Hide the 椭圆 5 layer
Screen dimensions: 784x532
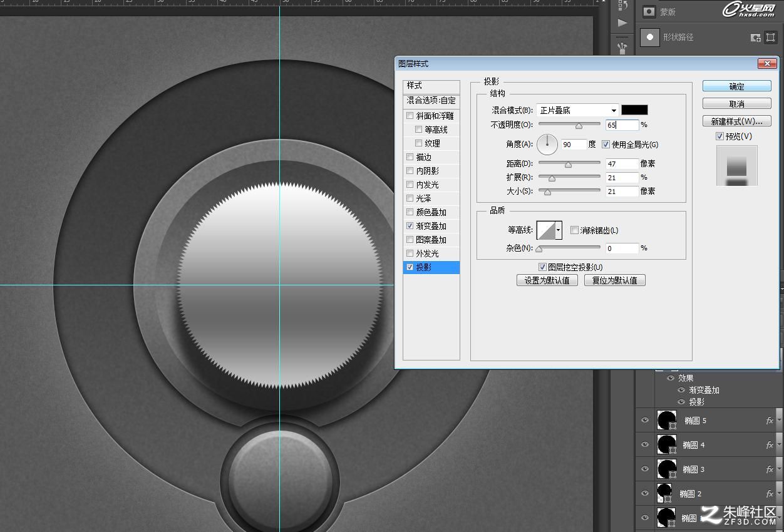[645, 421]
